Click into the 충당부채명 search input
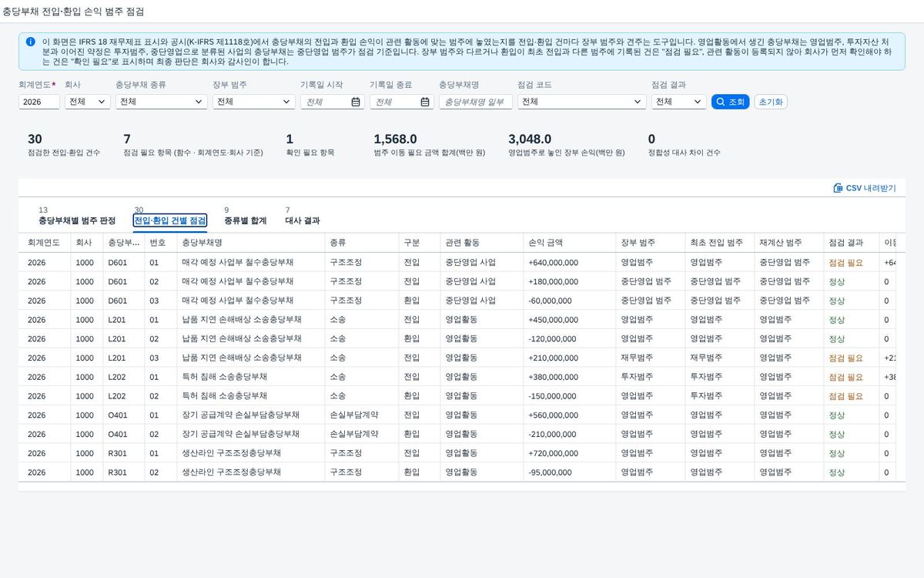Image resolution: width=924 pixels, height=578 pixels. point(476,102)
